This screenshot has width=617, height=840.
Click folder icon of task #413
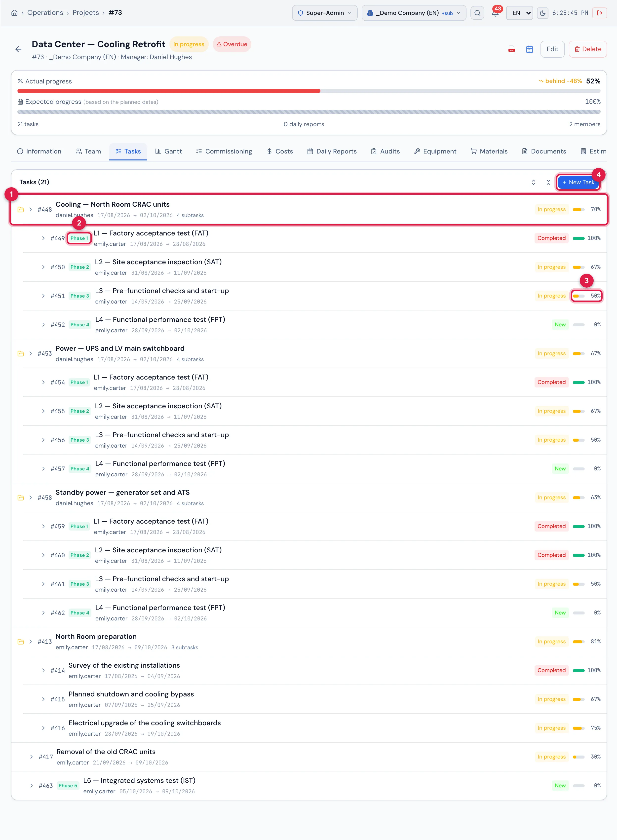pyautogui.click(x=21, y=642)
